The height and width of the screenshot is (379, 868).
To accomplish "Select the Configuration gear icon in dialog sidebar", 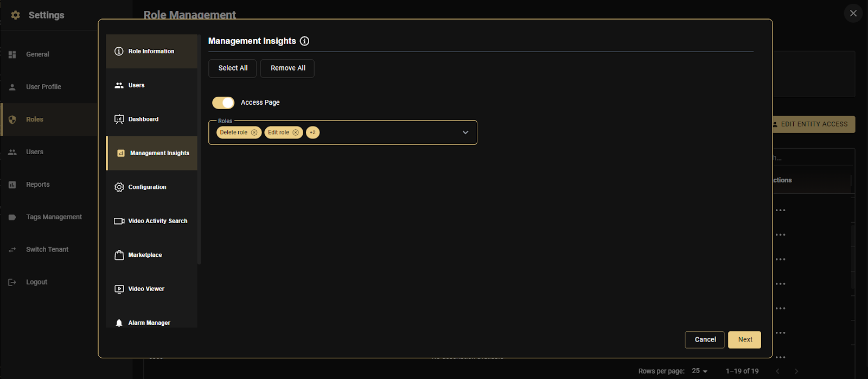I will tap(119, 187).
